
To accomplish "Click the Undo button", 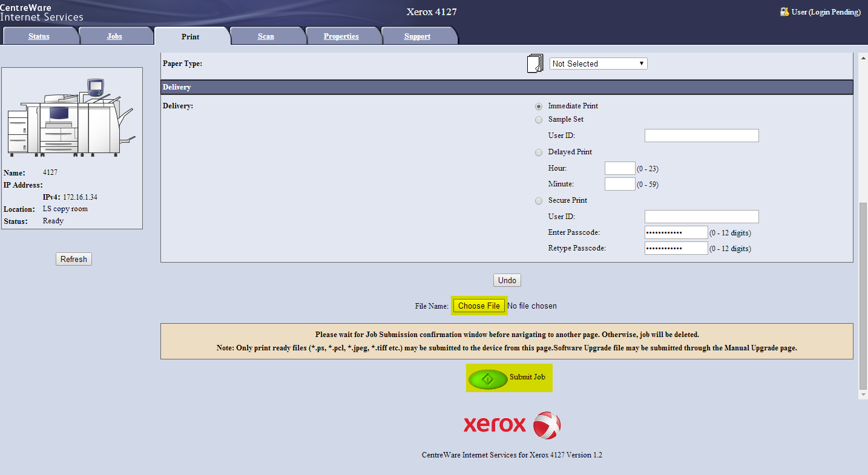I will [x=507, y=280].
